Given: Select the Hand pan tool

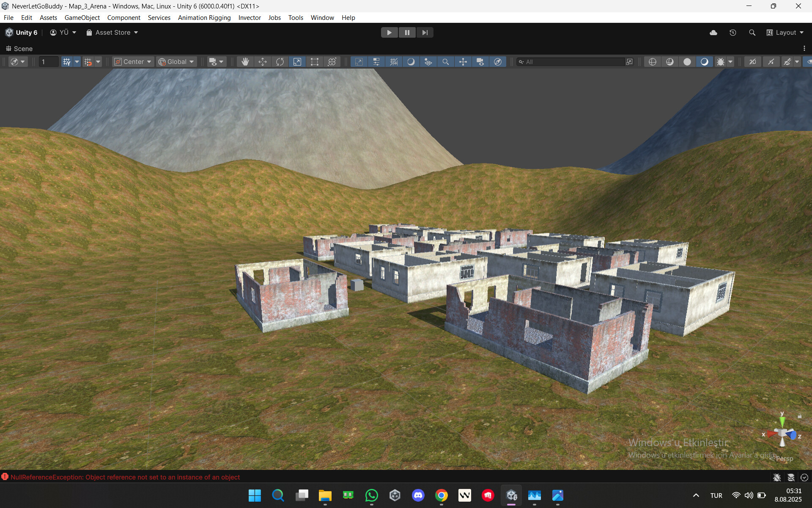Looking at the screenshot, I should coord(245,61).
